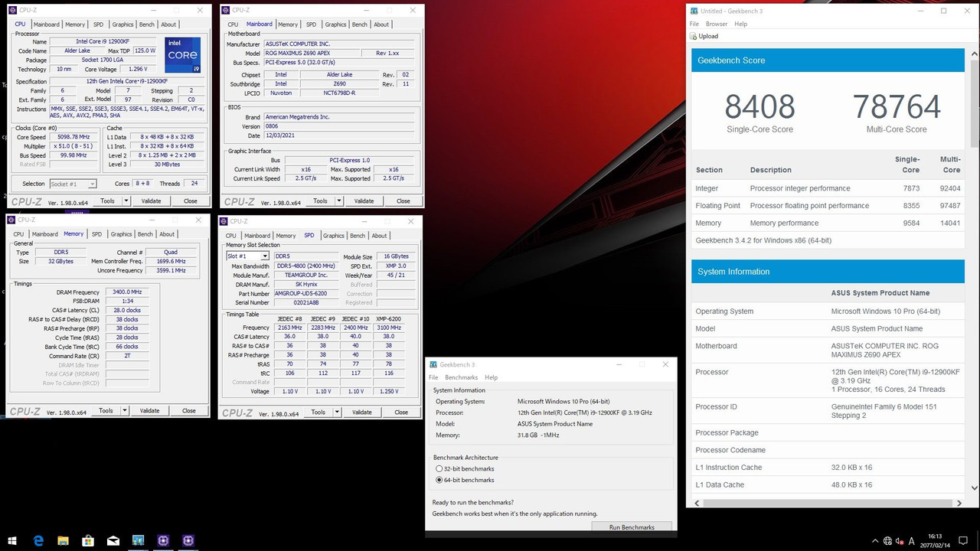The width and height of the screenshot is (980, 551).
Task: Click the Part Number field AMGROUP-UD5-6200
Action: (x=306, y=294)
